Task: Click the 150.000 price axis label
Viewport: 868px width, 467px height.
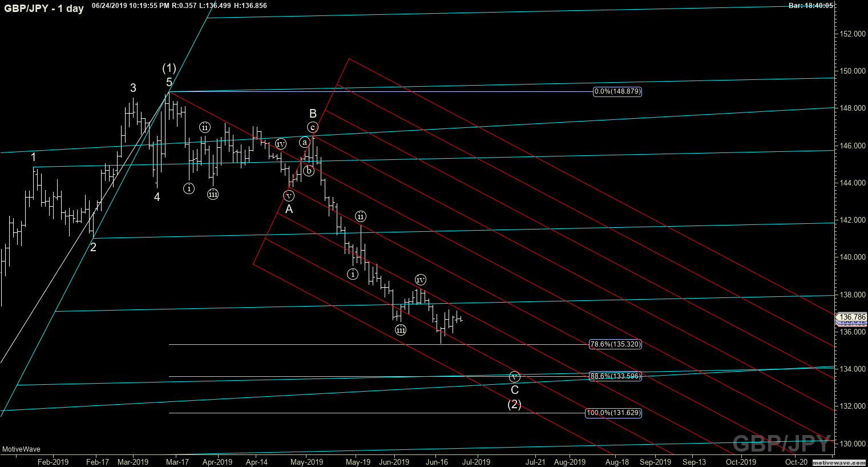Action: (852, 71)
